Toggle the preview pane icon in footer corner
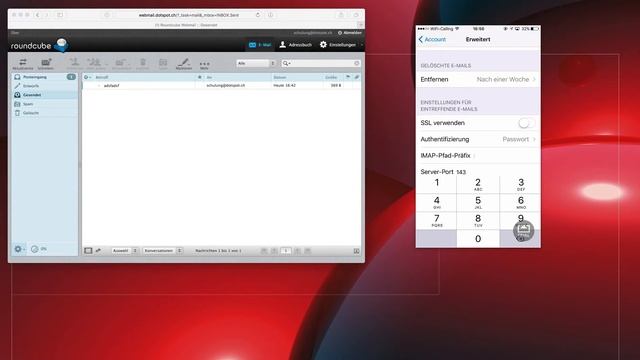The image size is (640, 360). [x=356, y=251]
